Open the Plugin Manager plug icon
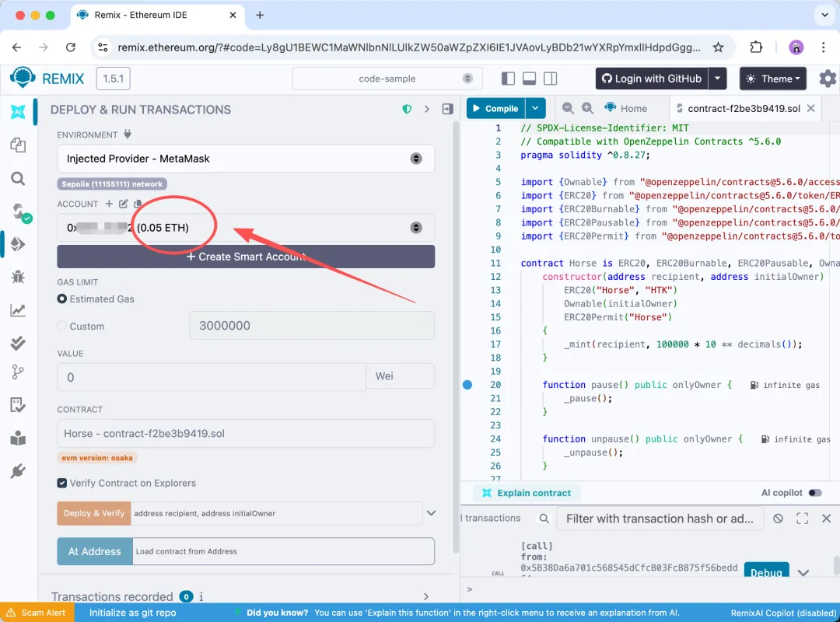840x622 pixels. click(18, 471)
